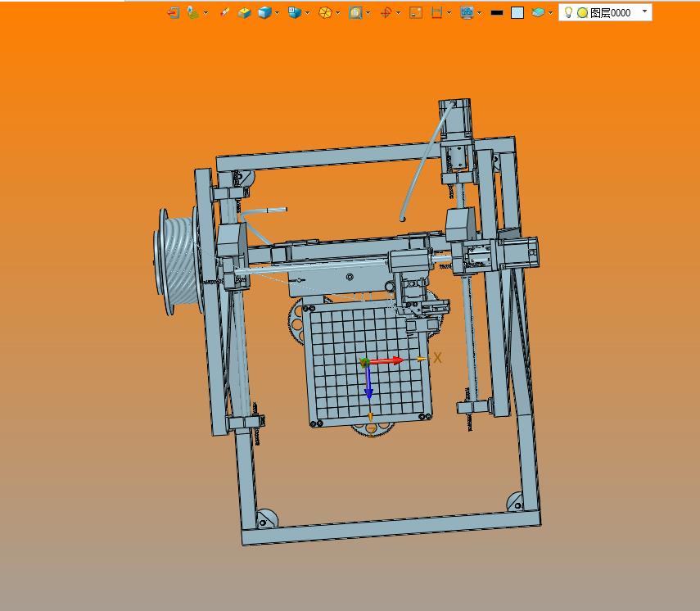Open the layer slab dropdown arrow
700x611 pixels.
point(550,13)
